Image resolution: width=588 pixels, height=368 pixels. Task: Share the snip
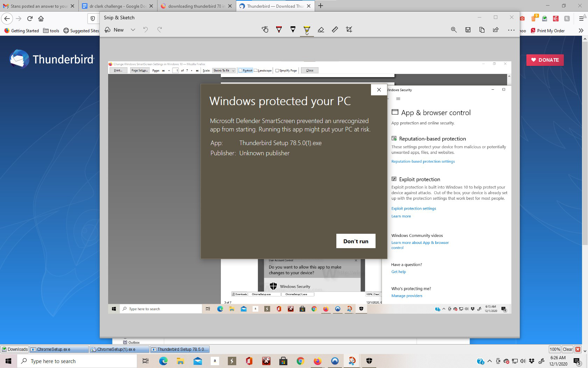496,30
